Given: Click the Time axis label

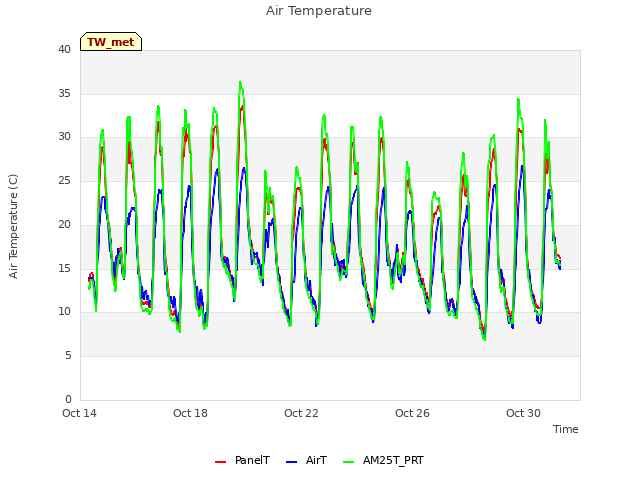Looking at the screenshot, I should point(565,429).
